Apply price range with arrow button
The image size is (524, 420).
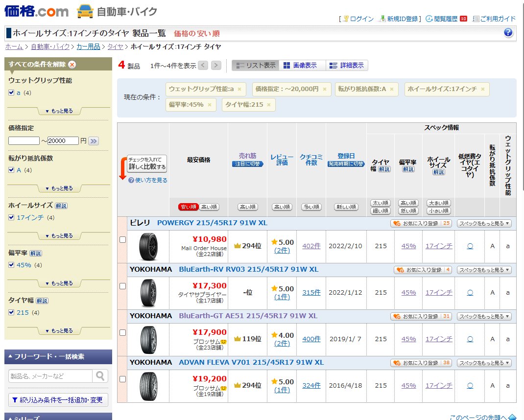point(94,141)
